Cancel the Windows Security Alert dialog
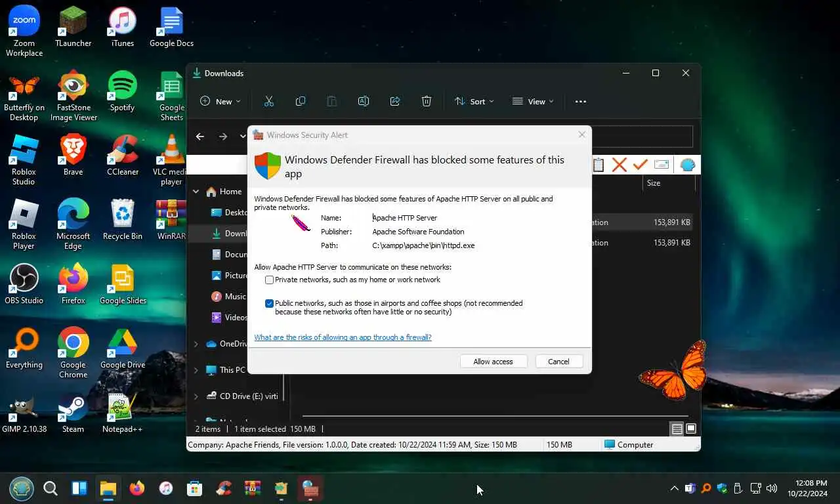 (x=558, y=362)
